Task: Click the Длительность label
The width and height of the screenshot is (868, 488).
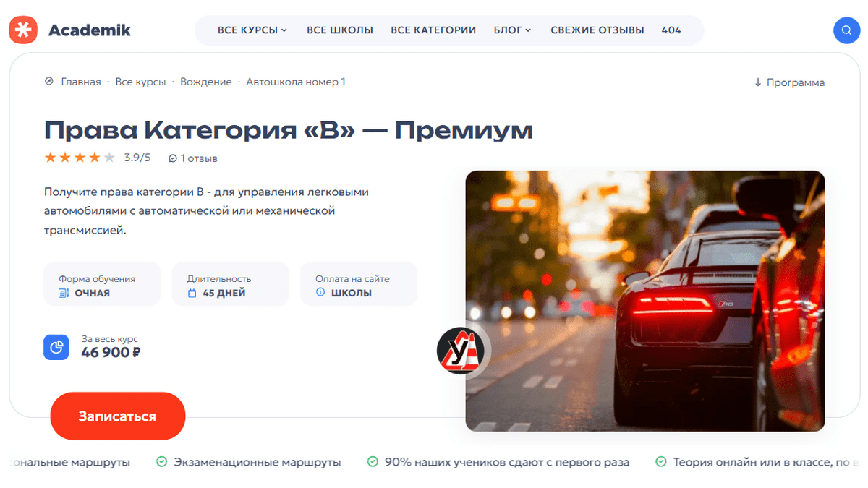Action: pyautogui.click(x=219, y=278)
